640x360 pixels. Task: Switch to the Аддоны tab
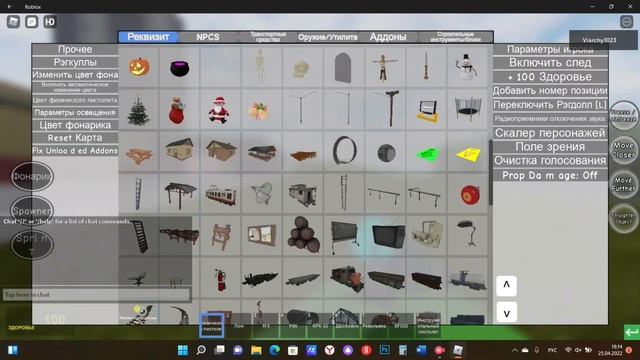(x=388, y=37)
